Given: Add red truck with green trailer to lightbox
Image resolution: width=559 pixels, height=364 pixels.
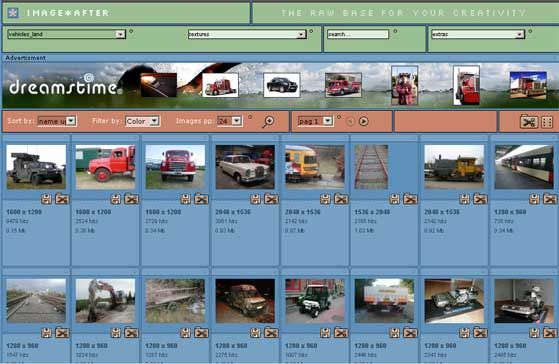Looking at the screenshot, I should 131,199.
